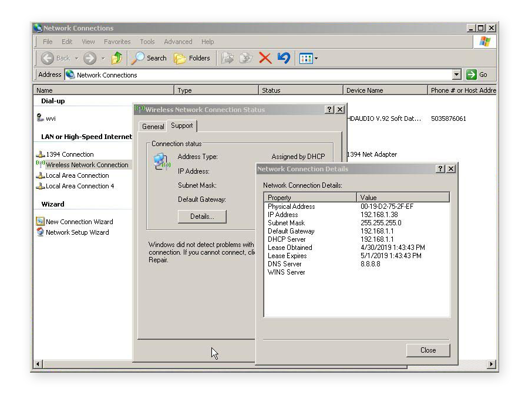This screenshot has height=406, width=532.
Task: Select Local Area Connection 4
Action: click(x=79, y=186)
